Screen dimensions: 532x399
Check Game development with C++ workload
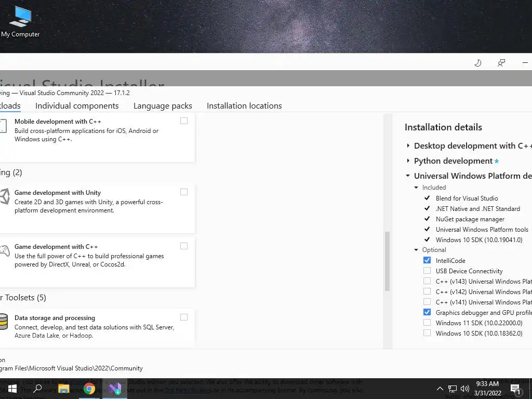(x=184, y=246)
